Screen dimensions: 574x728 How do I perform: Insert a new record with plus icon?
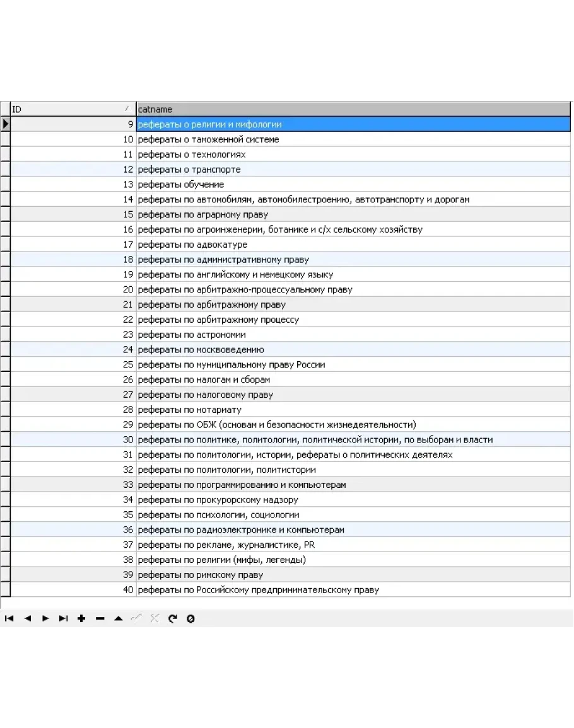[x=81, y=618]
